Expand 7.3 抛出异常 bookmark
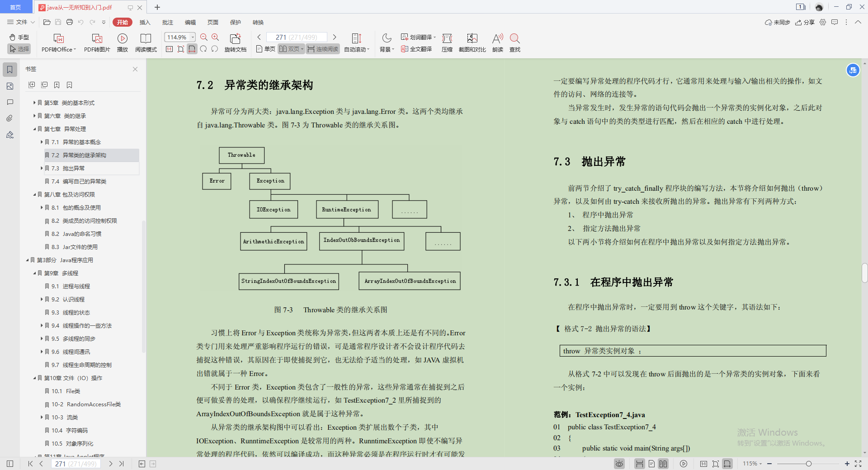This screenshot has width=868, height=470. (x=42, y=168)
